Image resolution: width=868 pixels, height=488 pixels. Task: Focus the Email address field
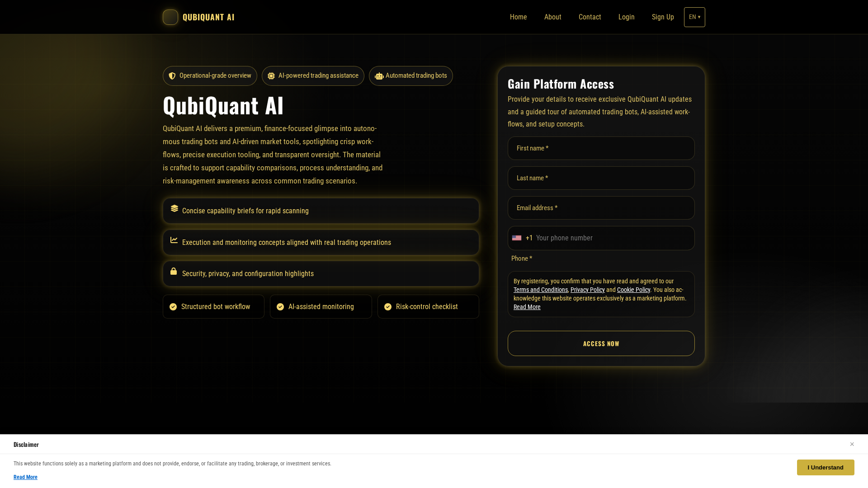[601, 208]
